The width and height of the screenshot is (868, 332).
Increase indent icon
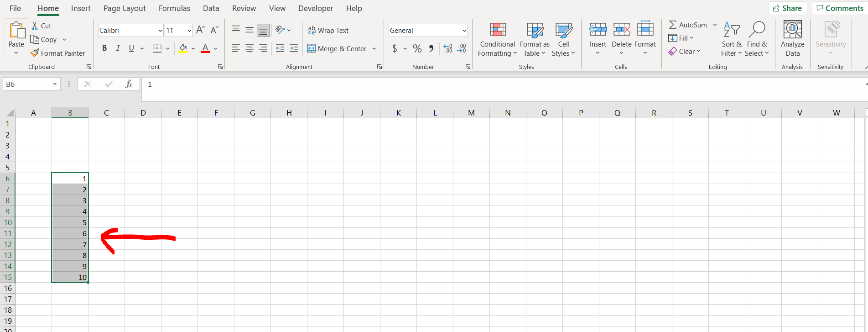point(294,48)
